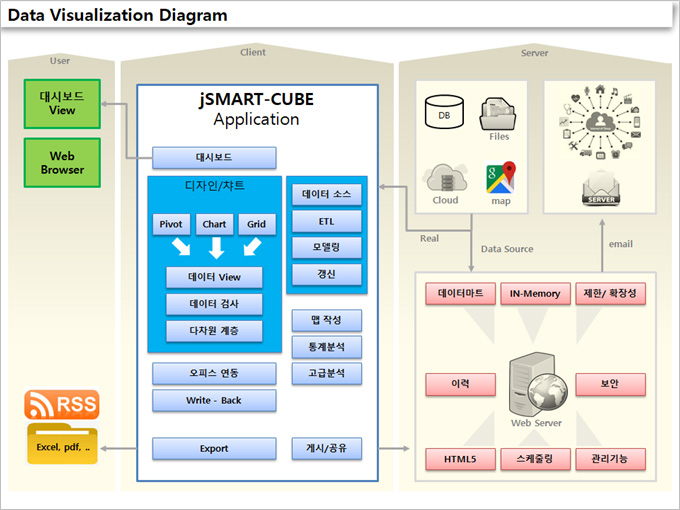Click the DB database cylinder icon

(444, 112)
